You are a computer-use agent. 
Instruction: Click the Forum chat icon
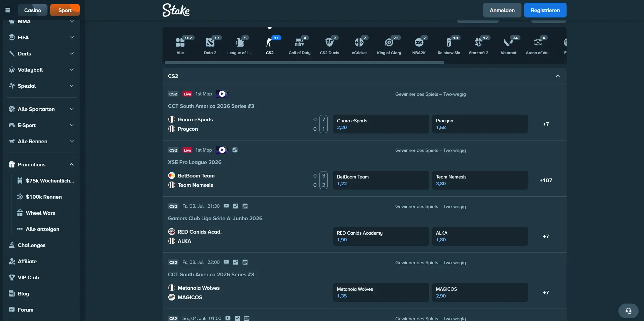click(12, 310)
